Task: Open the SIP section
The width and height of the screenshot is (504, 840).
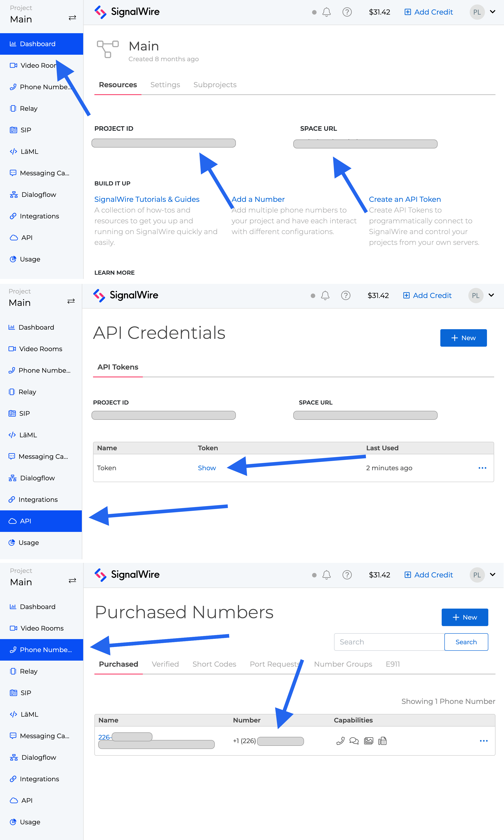Action: (26, 130)
